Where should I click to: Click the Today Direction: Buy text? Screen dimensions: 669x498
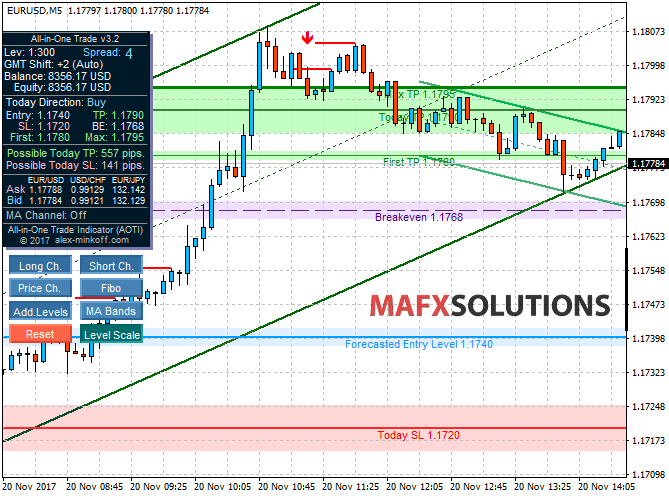click(x=55, y=102)
